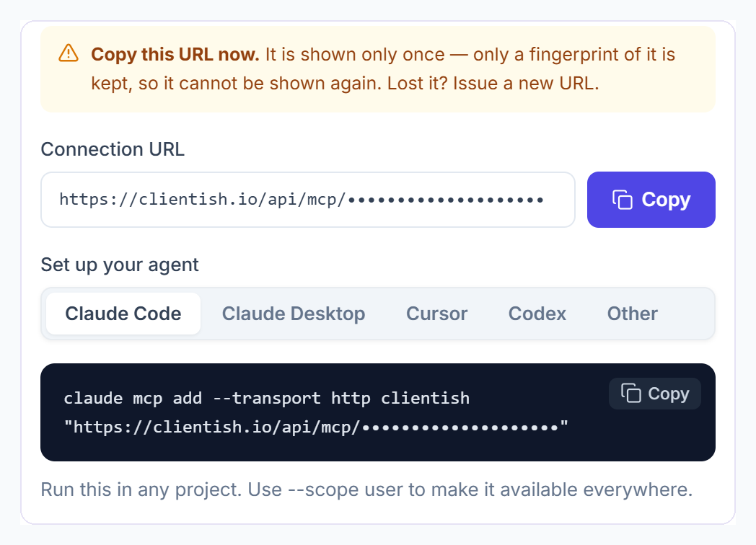Image resolution: width=756 pixels, height=545 pixels.
Task: Select the Other tab
Action: (632, 314)
